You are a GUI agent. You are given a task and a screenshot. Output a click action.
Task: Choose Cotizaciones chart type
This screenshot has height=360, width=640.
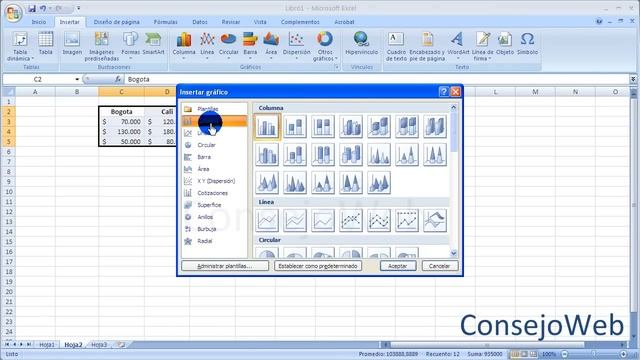click(214, 193)
